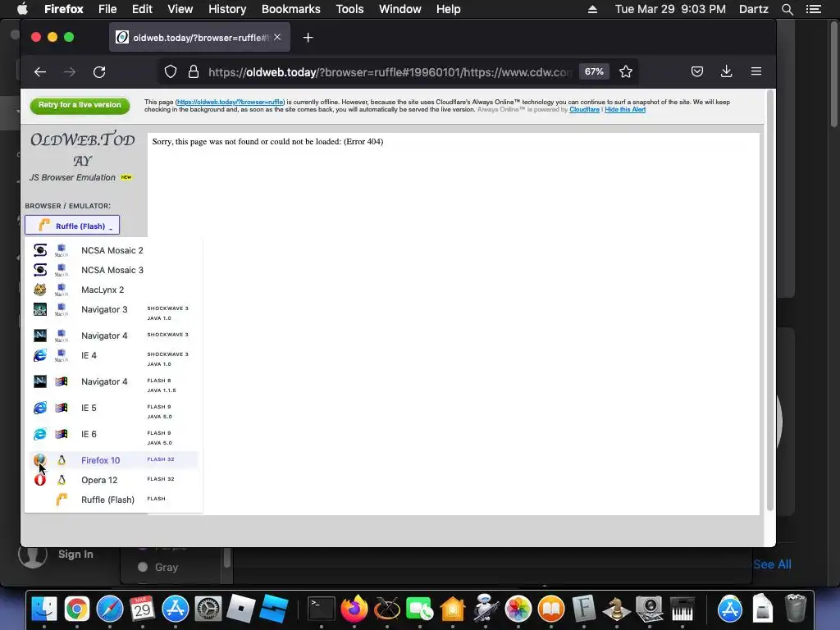
Task: Open Spotlight search in the menu bar
Action: point(787,9)
